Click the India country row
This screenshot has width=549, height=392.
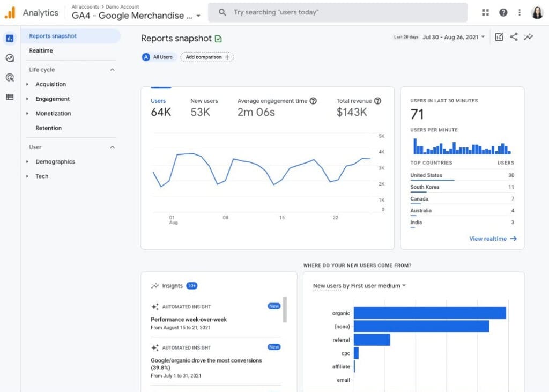pos(462,223)
